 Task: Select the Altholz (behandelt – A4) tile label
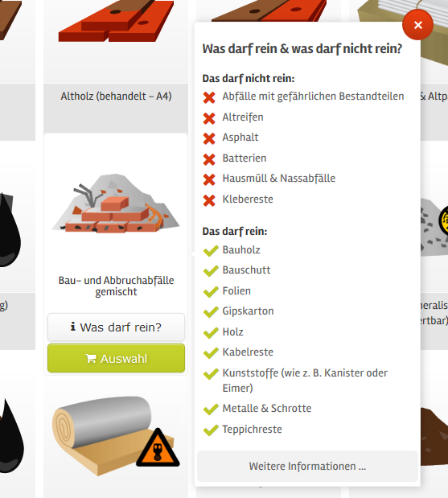[x=116, y=96]
